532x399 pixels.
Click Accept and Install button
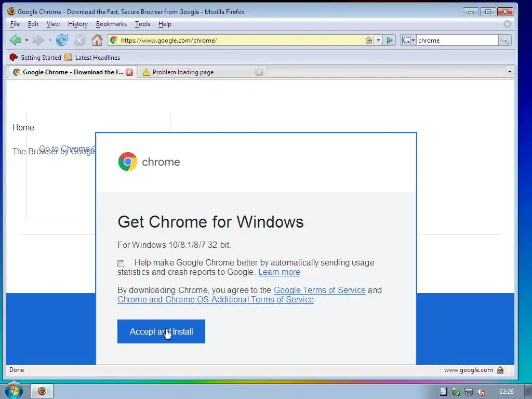[161, 331]
